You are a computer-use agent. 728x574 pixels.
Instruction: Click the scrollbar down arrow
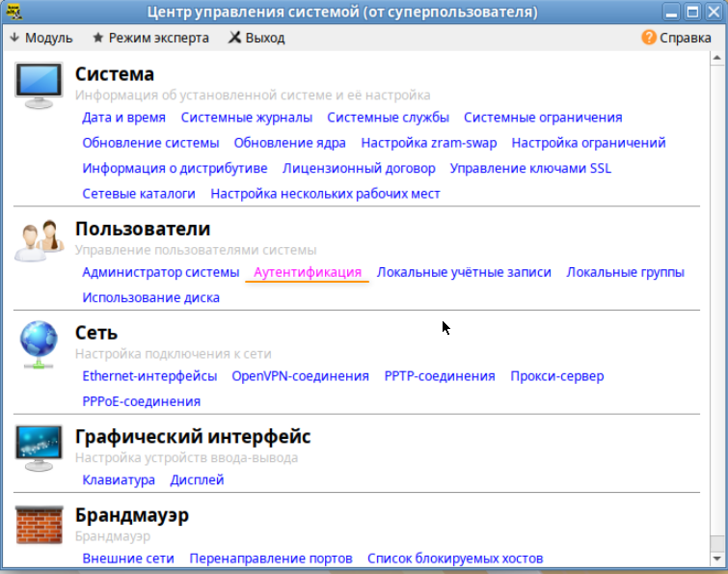pyautogui.click(x=716, y=559)
